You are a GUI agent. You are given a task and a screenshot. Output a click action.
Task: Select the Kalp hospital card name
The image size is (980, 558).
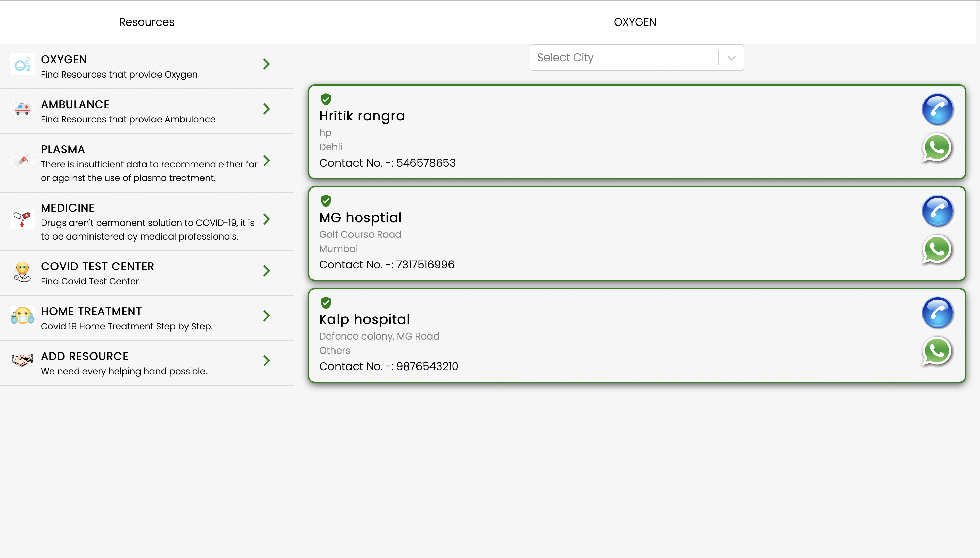[x=364, y=319]
